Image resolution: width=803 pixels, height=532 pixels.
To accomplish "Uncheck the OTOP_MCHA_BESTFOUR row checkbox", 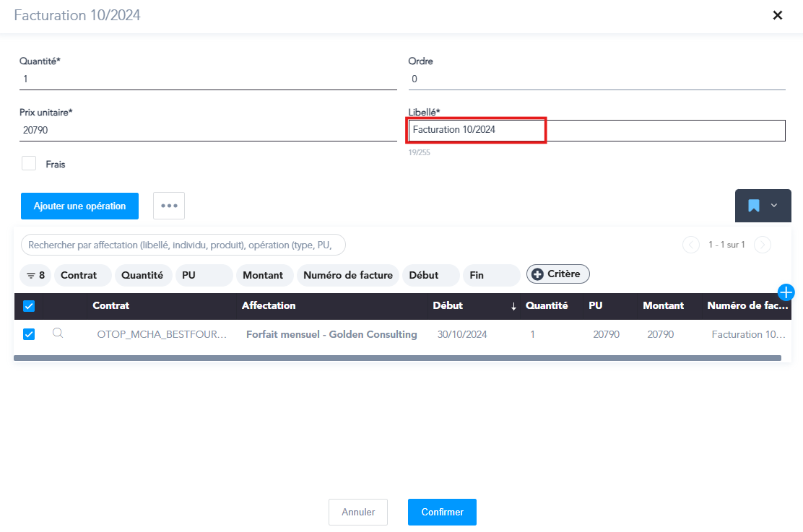I will 29,334.
